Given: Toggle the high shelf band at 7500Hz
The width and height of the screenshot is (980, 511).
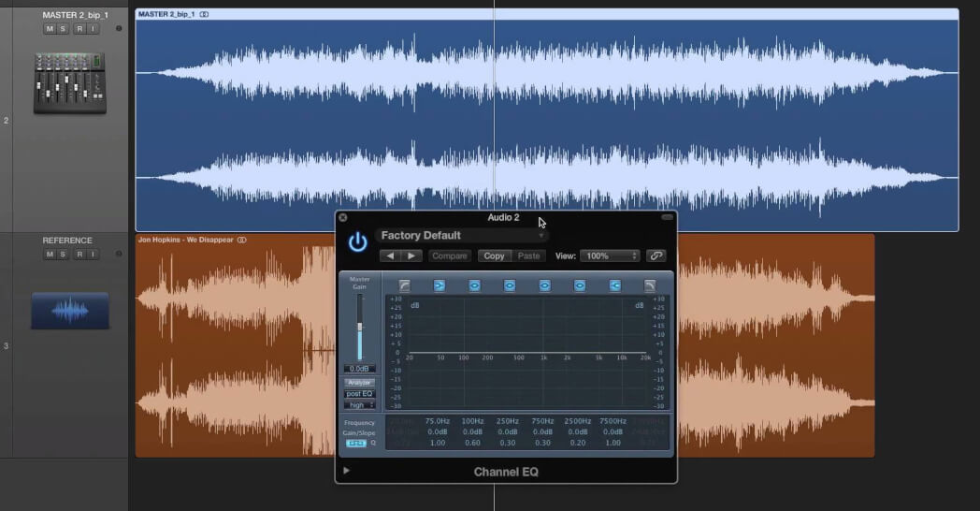Looking at the screenshot, I should [x=615, y=285].
